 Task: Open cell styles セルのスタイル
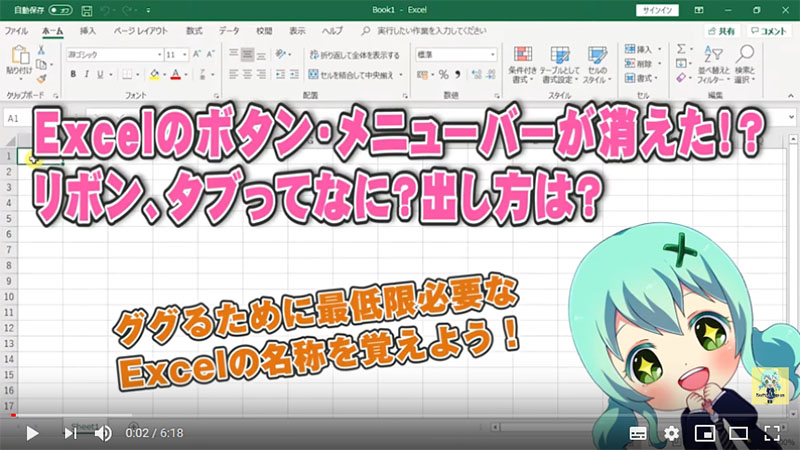[597, 65]
